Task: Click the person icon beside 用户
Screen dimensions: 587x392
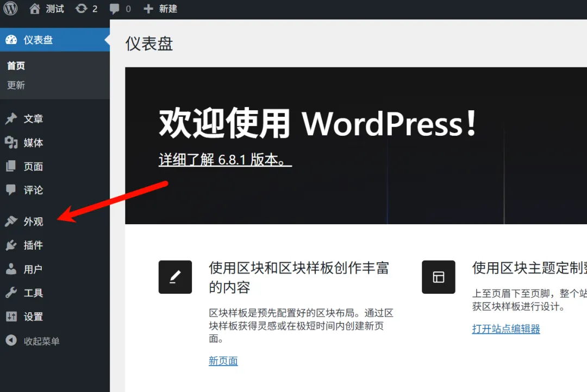Action: [11, 269]
